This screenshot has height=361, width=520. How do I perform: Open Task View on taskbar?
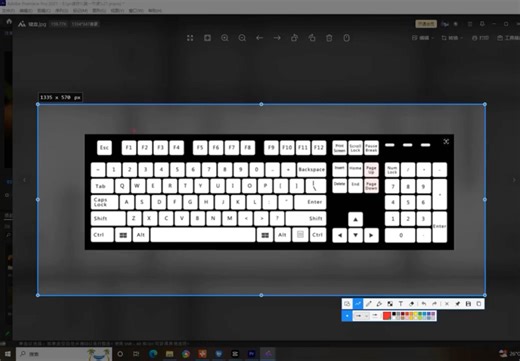click(x=136, y=354)
